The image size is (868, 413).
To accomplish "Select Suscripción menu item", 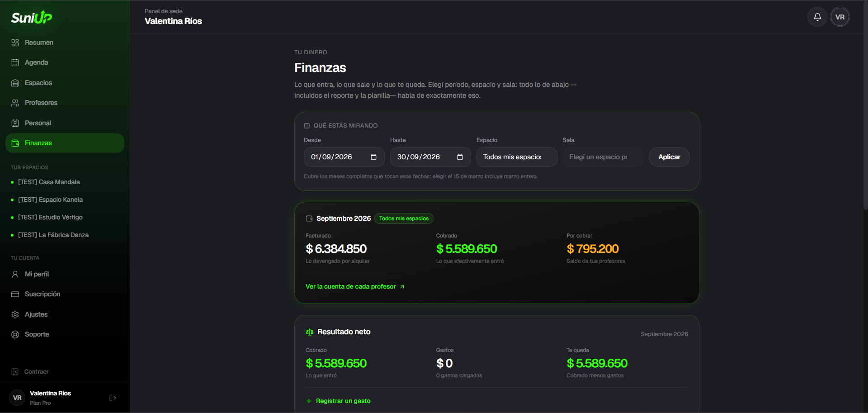I will [x=65, y=294].
